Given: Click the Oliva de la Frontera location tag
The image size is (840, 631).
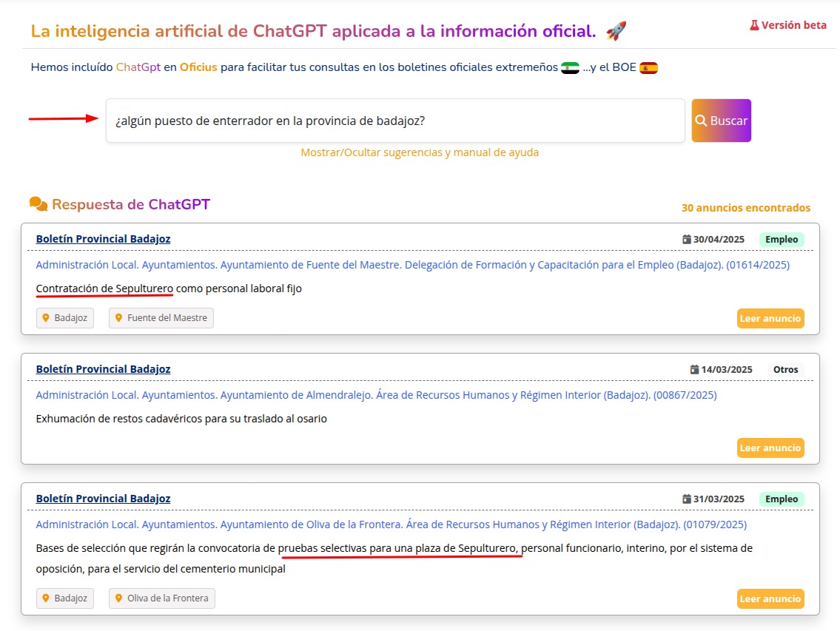Looking at the screenshot, I should click(x=162, y=598).
